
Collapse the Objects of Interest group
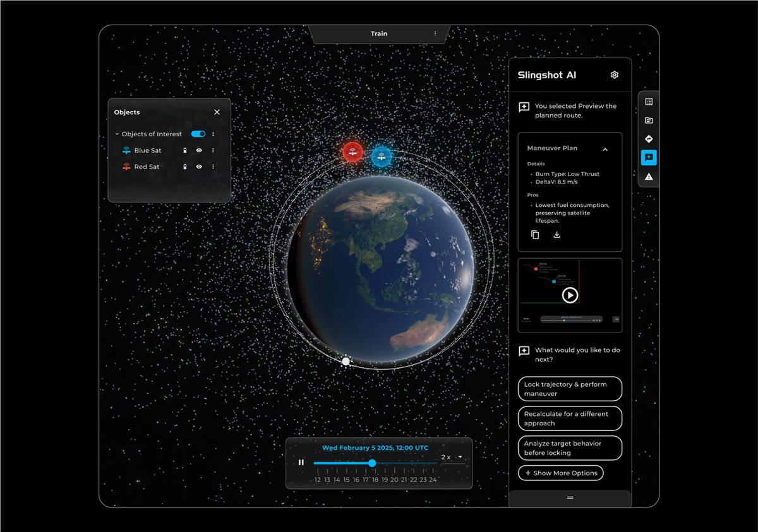click(117, 134)
